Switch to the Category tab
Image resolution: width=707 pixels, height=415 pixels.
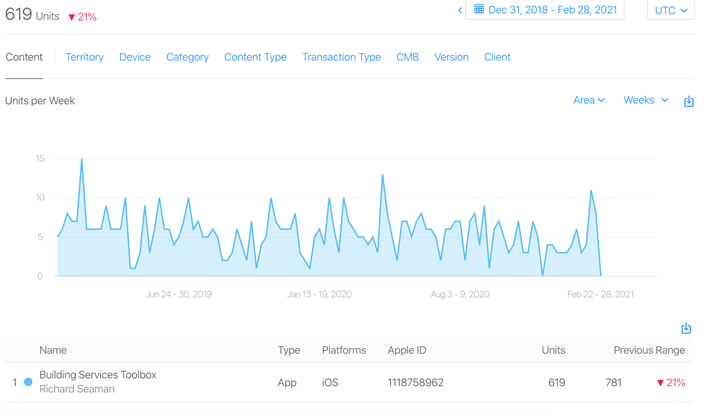188,57
